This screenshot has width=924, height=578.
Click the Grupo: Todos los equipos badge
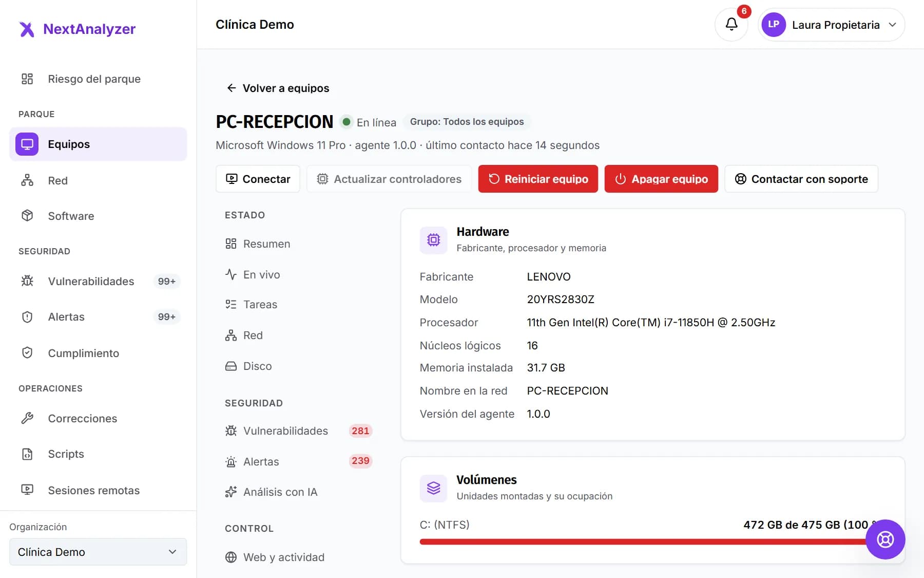467,122
